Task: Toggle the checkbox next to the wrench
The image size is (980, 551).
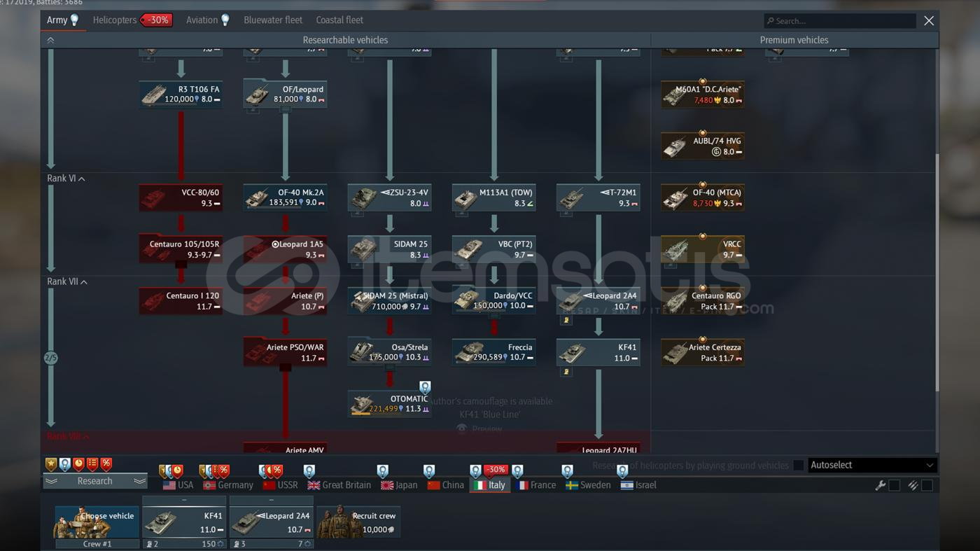Action: coord(894,485)
